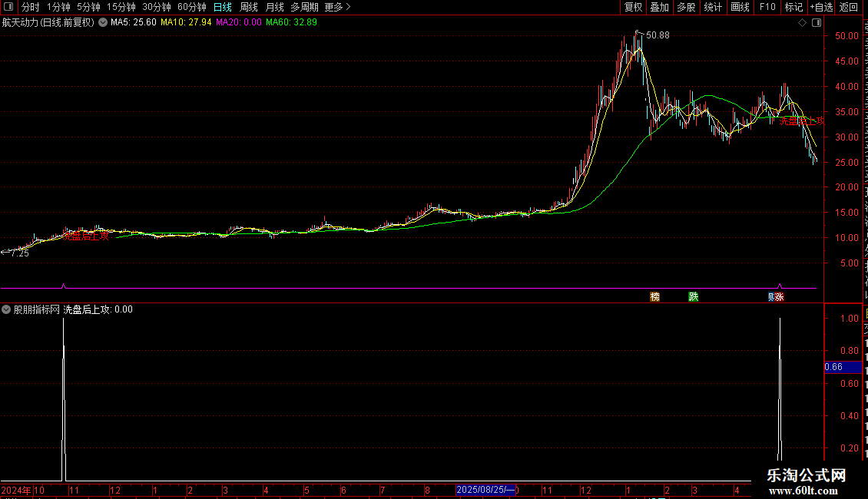Click the blue 财 event marker
This screenshot has height=499, width=868.
tap(771, 297)
